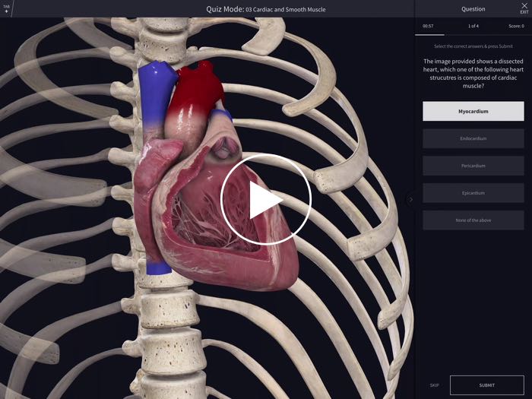This screenshot has width=532, height=399.
Task: Click the 1 of 4 question counter
Action: pyautogui.click(x=473, y=27)
